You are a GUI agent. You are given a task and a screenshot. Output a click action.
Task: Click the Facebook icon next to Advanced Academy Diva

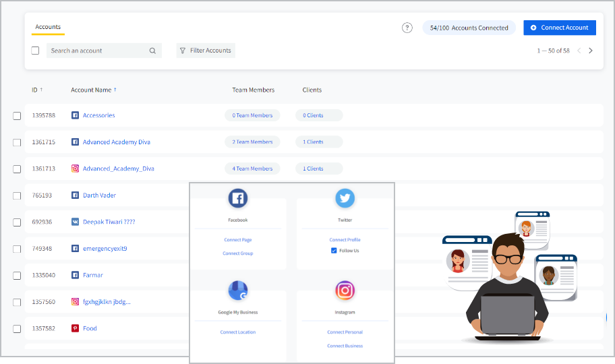coord(75,142)
